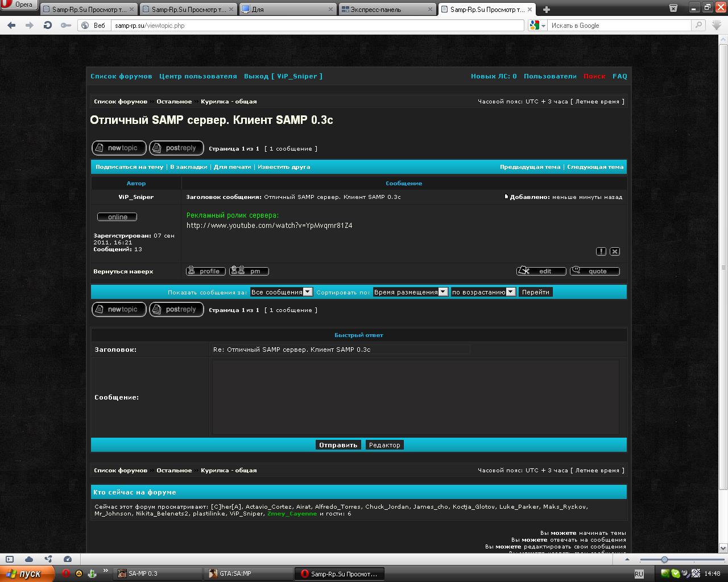Click 'Для печати' print link
Screen dimensions: 728x582
coord(232,167)
